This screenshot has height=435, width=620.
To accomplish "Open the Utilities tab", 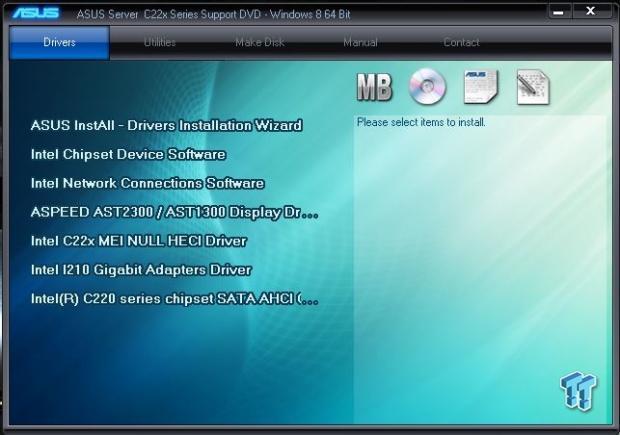I will (160, 42).
